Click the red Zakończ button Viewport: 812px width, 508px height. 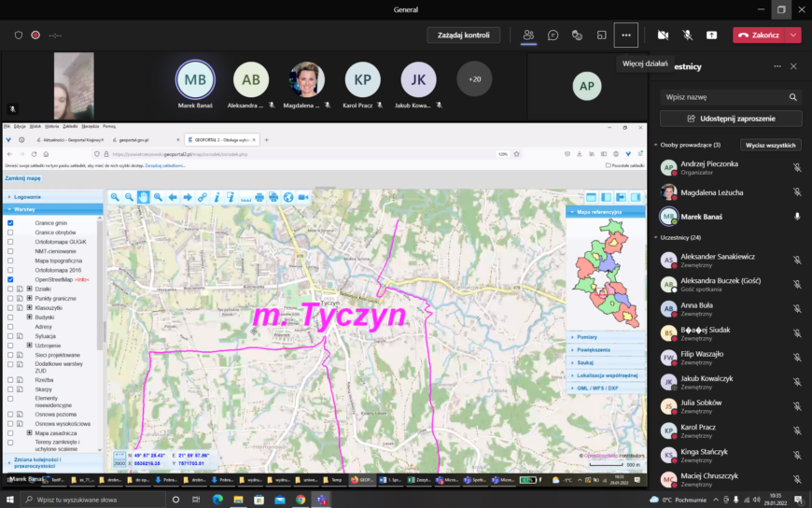click(759, 35)
